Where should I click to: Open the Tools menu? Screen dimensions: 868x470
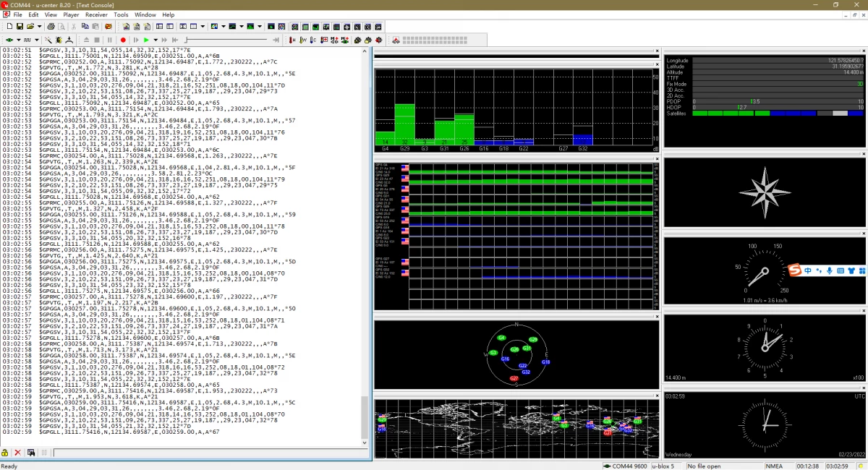[x=121, y=14]
